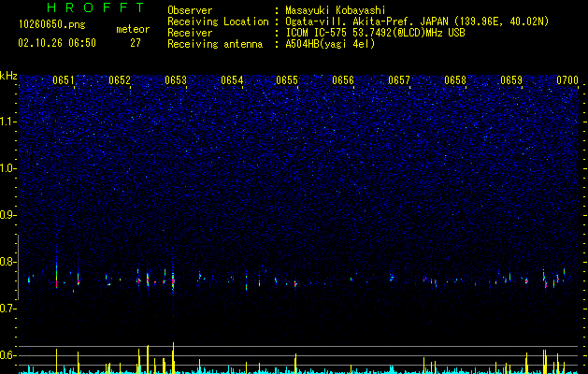Click the 0653 time marker
This screenshot has height=374, width=588.
point(176,80)
